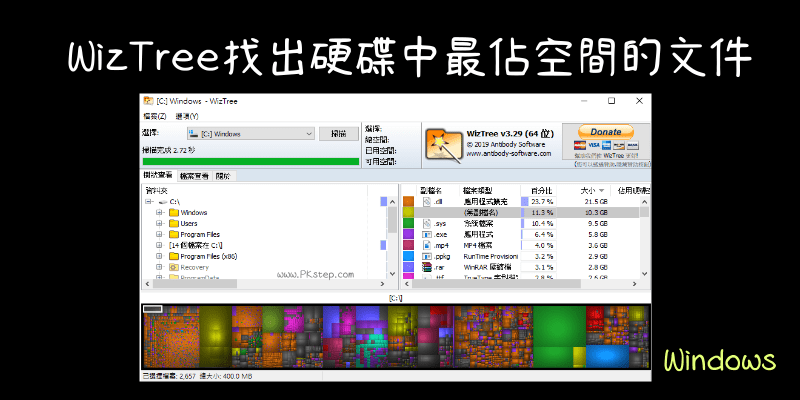Click the Windows folder icon in tree
Viewport: 800px width, 400px height.
173,212
